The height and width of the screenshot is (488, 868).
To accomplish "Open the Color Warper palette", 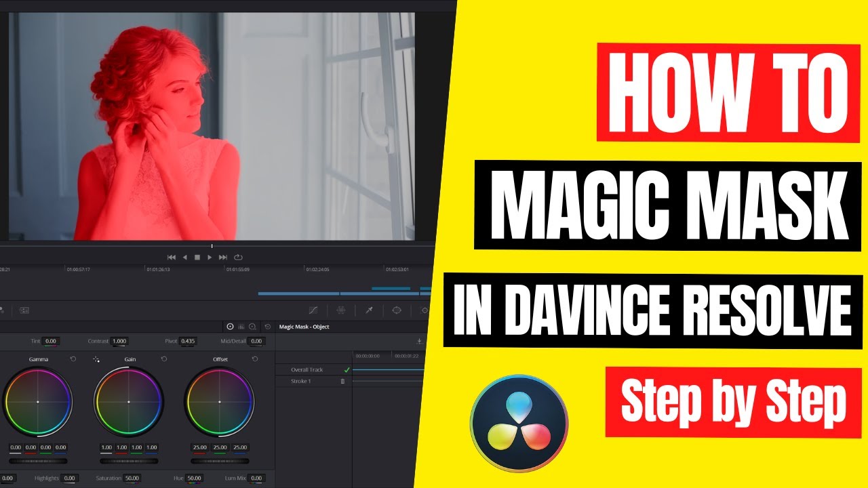I will [341, 310].
